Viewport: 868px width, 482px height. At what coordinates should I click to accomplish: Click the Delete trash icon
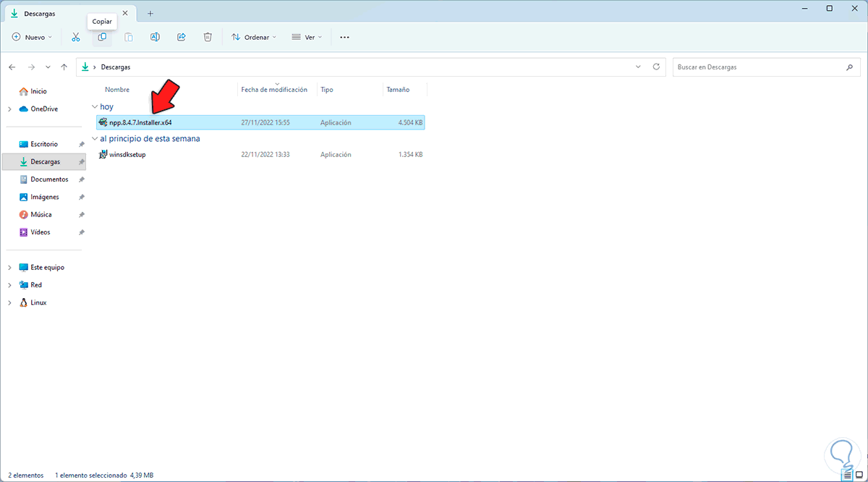208,37
